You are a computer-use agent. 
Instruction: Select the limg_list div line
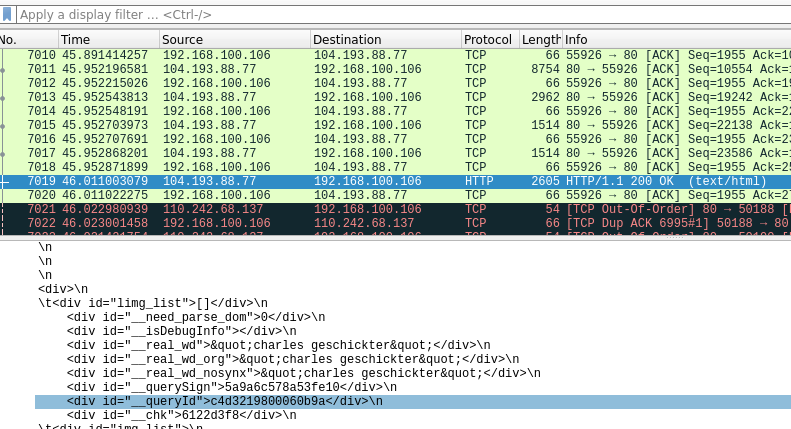coord(153,303)
